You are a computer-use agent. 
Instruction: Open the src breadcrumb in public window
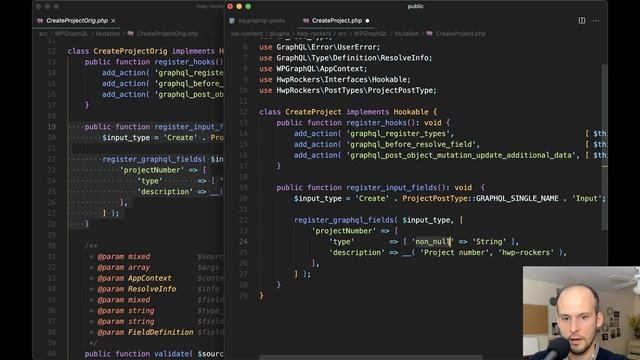point(342,33)
